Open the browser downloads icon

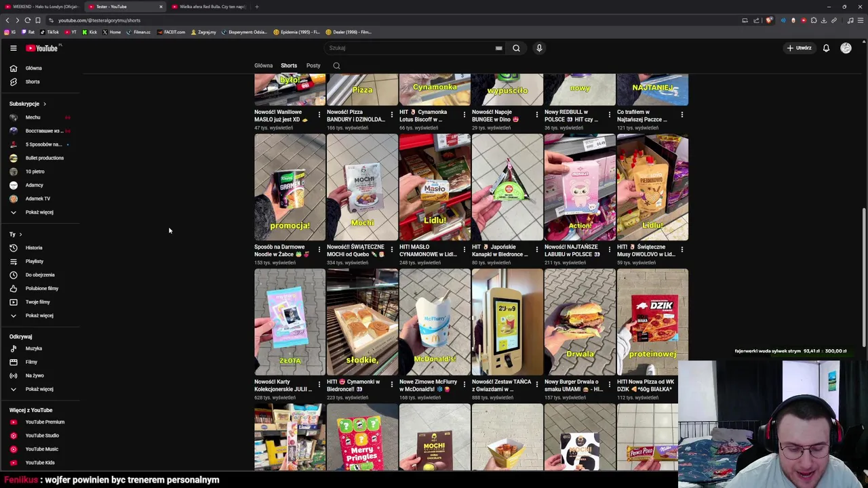[x=824, y=20]
